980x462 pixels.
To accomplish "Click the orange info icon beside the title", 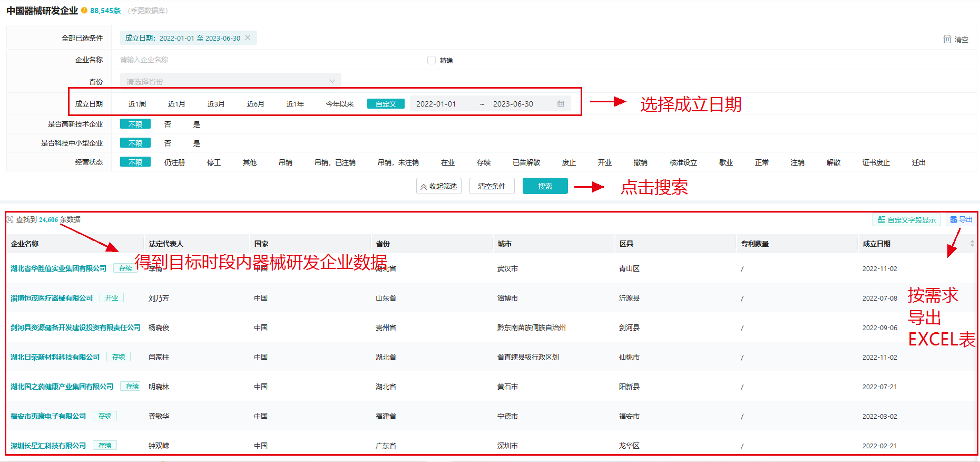I will [x=84, y=11].
